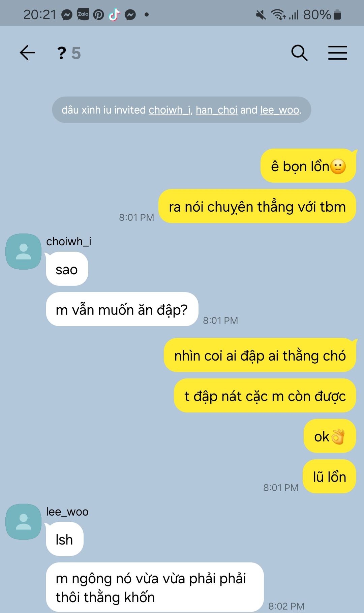
Task: Open han_choi link in invite notice
Action: pos(217,110)
